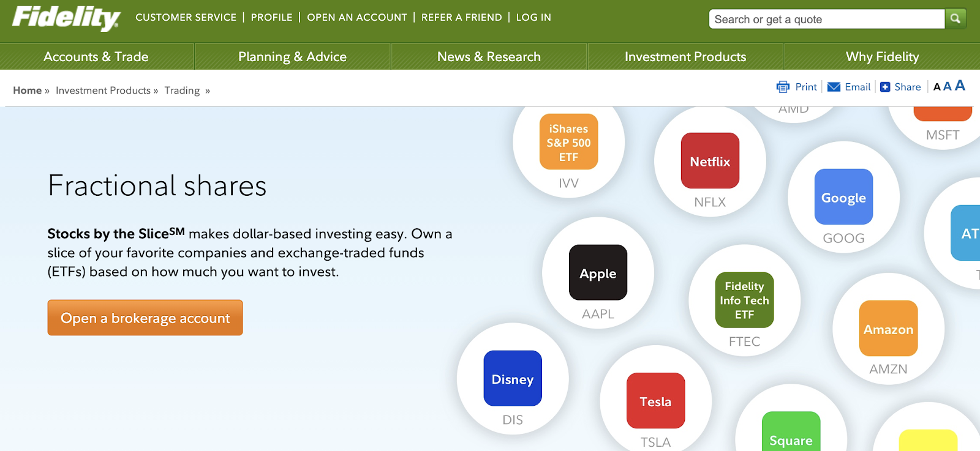Click the FTEC ticker label
980x451 pixels.
(x=744, y=341)
